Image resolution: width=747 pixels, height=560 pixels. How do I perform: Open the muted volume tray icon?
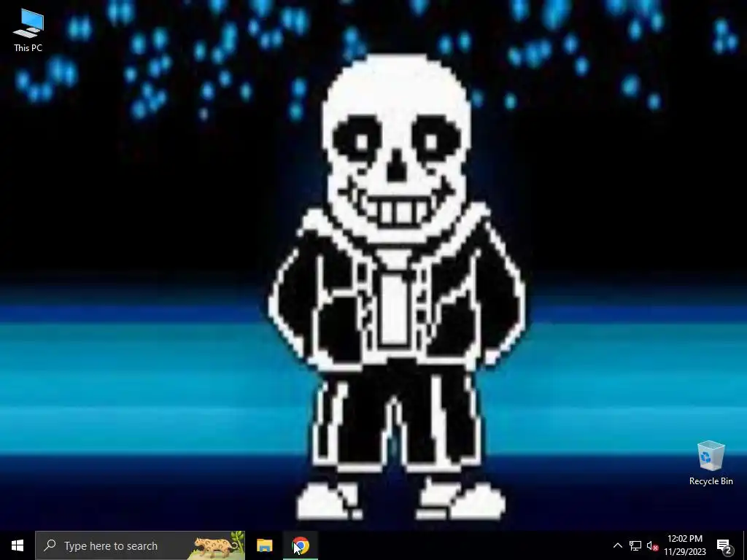(652, 545)
